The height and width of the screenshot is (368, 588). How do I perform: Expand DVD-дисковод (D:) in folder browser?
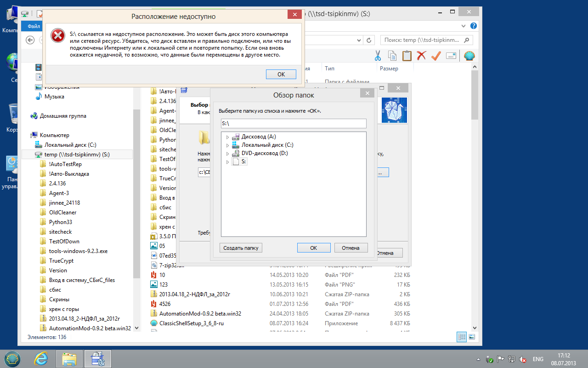pos(227,154)
